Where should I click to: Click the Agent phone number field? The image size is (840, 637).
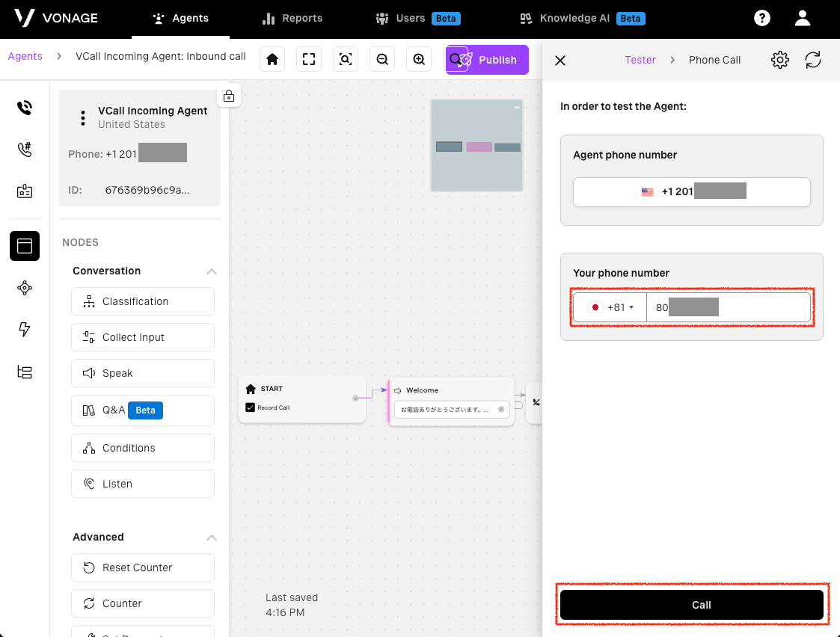click(691, 191)
